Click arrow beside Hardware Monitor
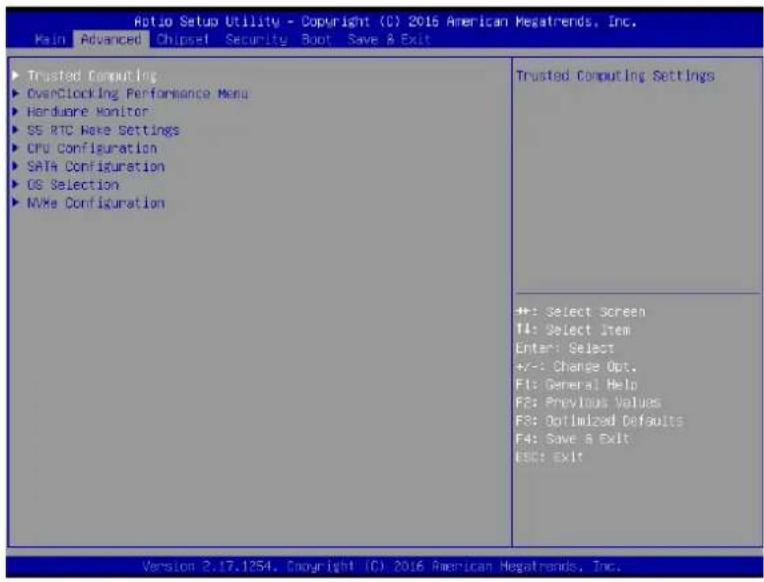This screenshot has height=582, width=764. tap(16, 111)
